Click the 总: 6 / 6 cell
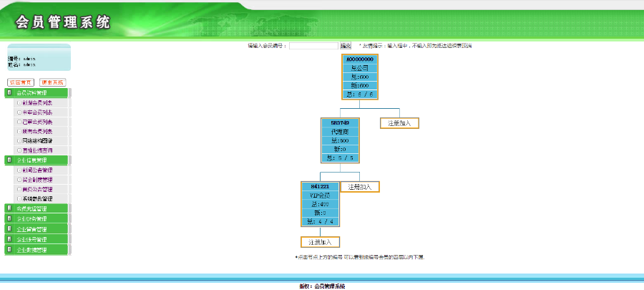Image resolution: width=644 pixels, height=290 pixels. (360, 95)
